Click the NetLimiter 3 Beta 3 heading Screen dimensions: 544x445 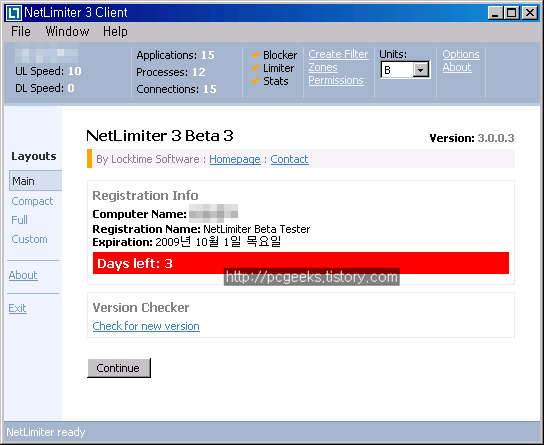click(160, 136)
